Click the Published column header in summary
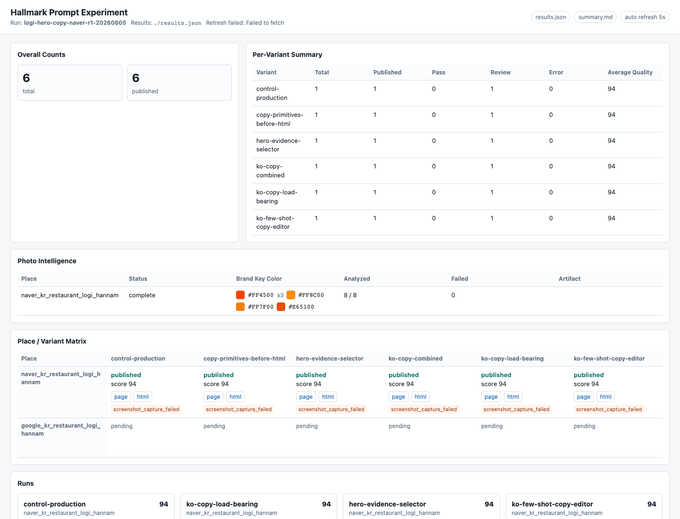Viewport: 680px width, 519px height. click(x=387, y=72)
